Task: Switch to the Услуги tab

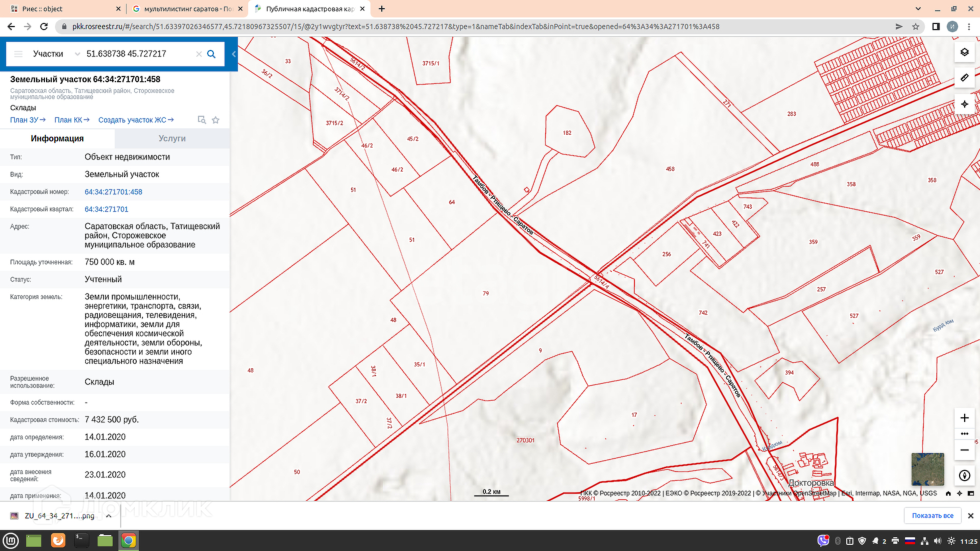Action: tap(172, 138)
